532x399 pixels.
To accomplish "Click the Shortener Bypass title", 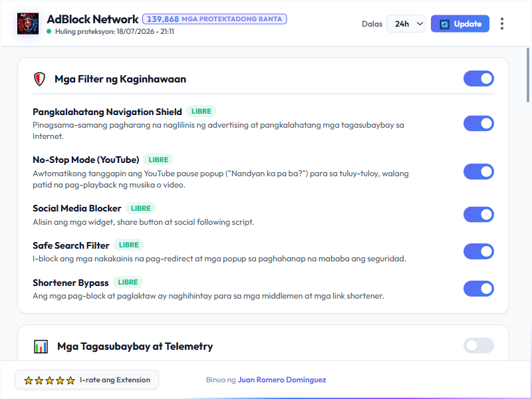I will pyautogui.click(x=70, y=283).
